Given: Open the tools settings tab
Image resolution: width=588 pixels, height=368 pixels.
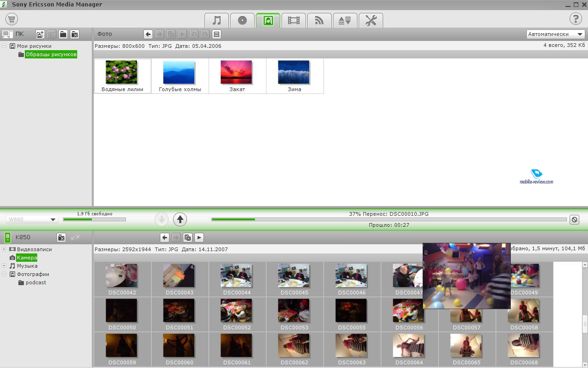Looking at the screenshot, I should (x=371, y=20).
